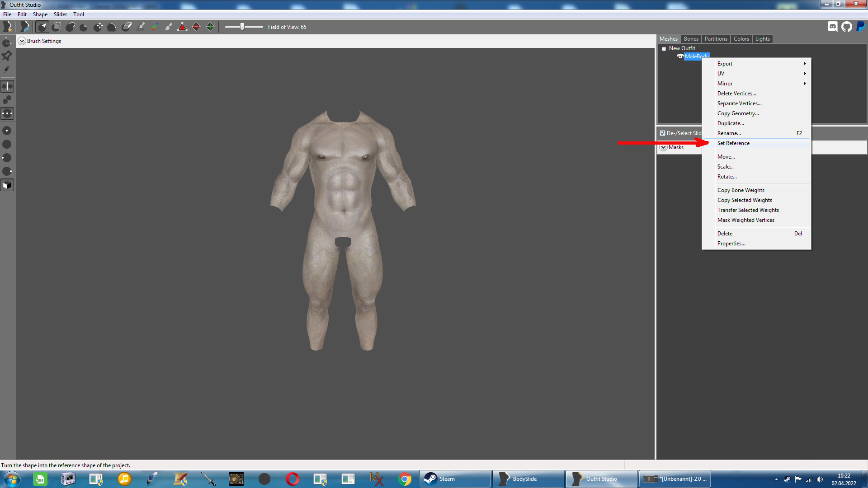
Task: Open the Export submenu
Action: (756, 64)
